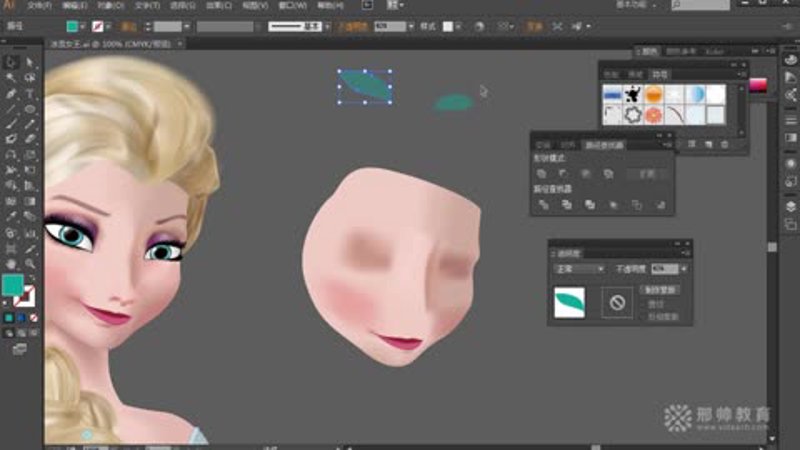Select the Scale tool
Viewport: 800px width, 450px height.
click(x=30, y=154)
